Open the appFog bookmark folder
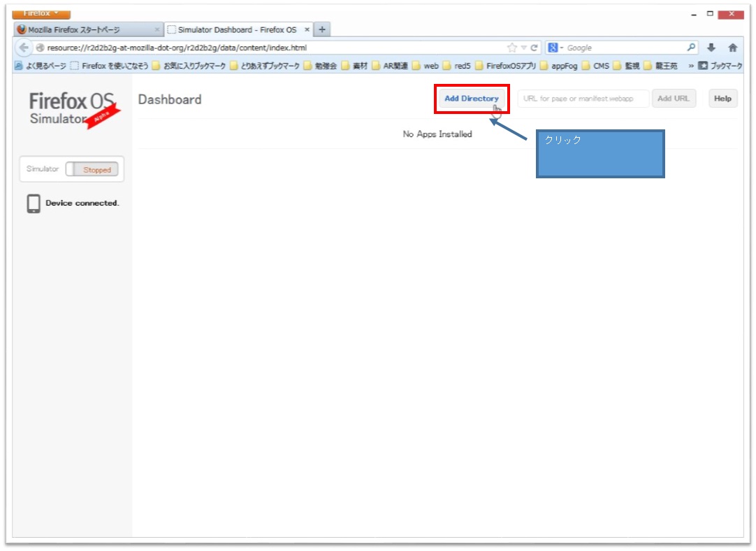Image resolution: width=756 pixels, height=551 pixels. pos(558,66)
